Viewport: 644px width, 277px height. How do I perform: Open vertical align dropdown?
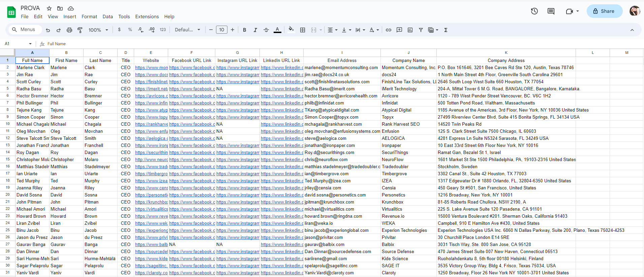[346, 30]
